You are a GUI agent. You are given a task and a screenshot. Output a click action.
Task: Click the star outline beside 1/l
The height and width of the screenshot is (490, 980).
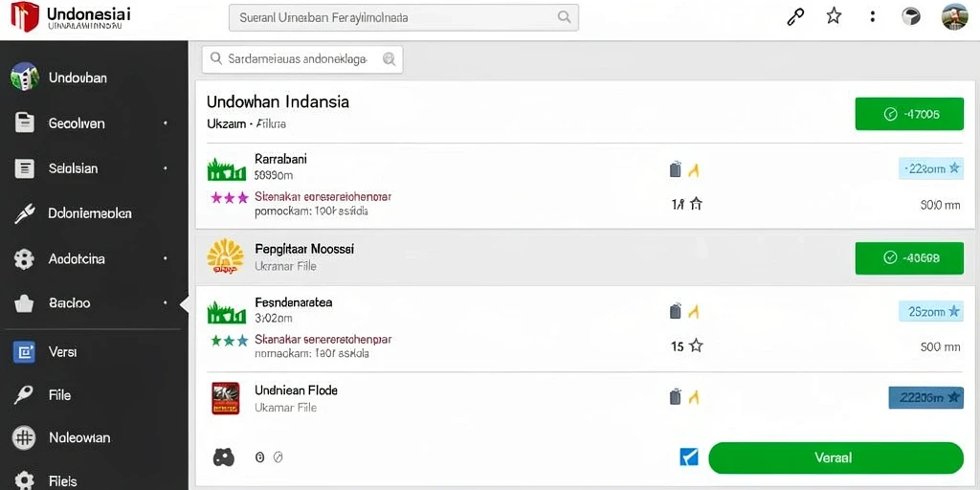696,204
